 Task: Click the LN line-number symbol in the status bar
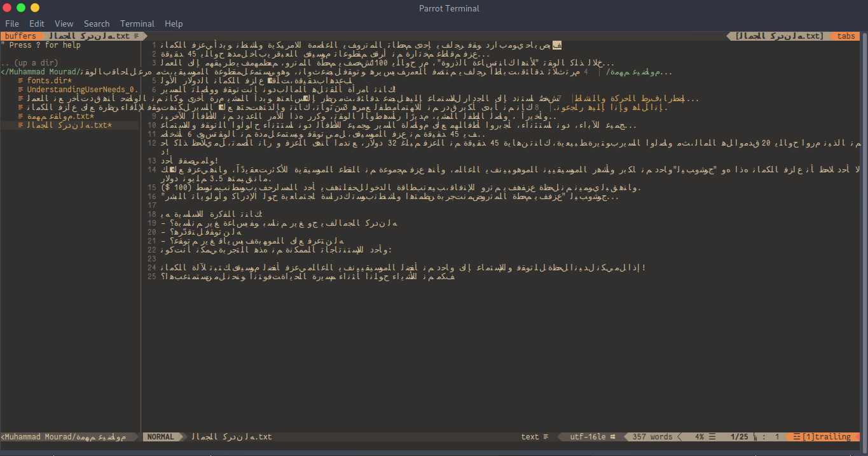click(x=755, y=437)
